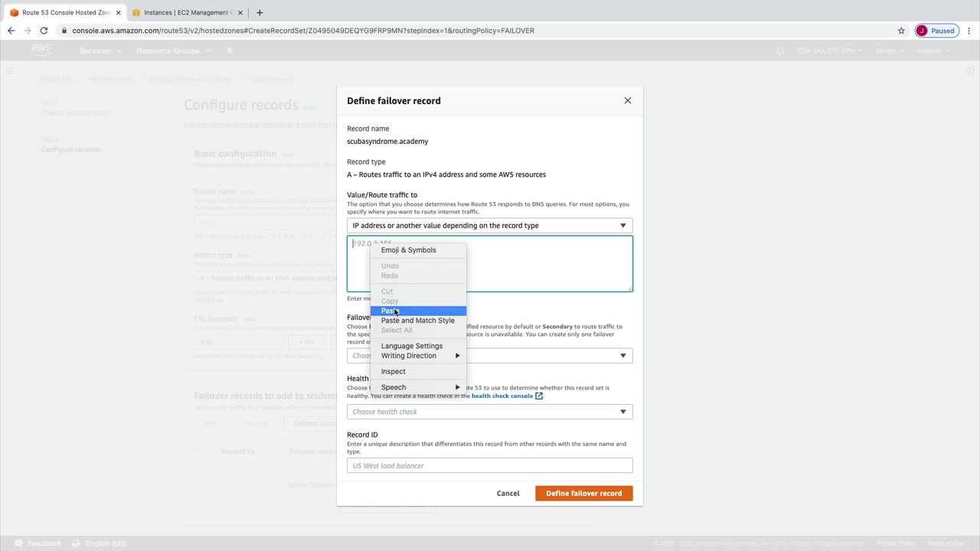This screenshot has width=980, height=551.
Task: Open the Choose health check dropdown
Action: click(x=490, y=412)
